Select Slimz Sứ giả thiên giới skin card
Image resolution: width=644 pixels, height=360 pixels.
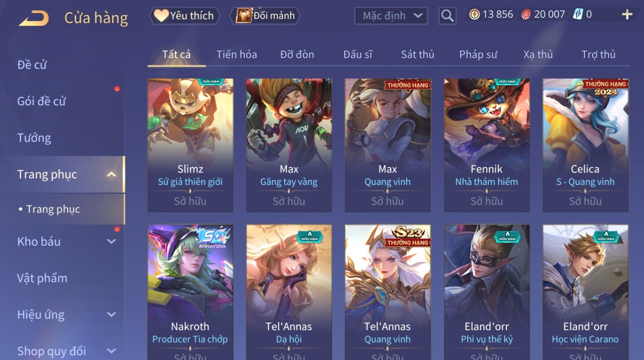tap(190, 145)
